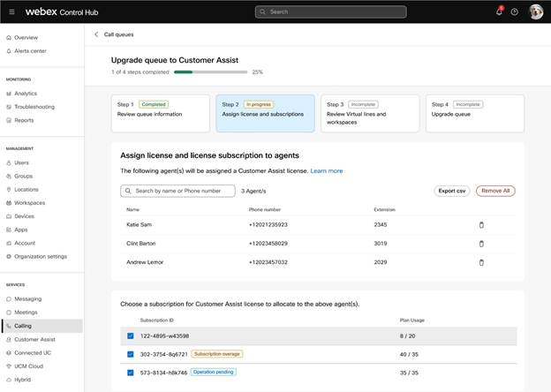Click the Subscription ID column header
551x392 pixels.
[x=156, y=320]
